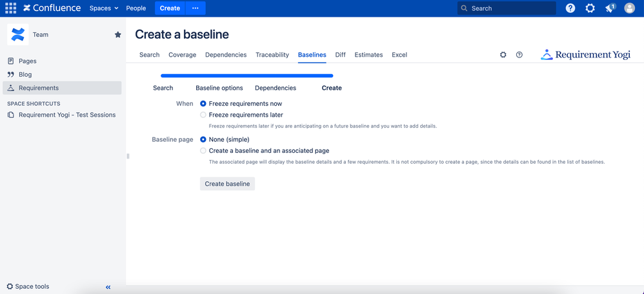The image size is (644, 294).
Task: Click the Team space logo
Action: click(x=17, y=34)
